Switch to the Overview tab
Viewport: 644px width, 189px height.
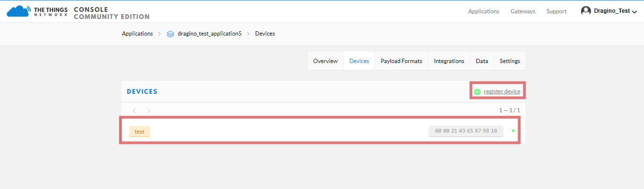pos(325,61)
